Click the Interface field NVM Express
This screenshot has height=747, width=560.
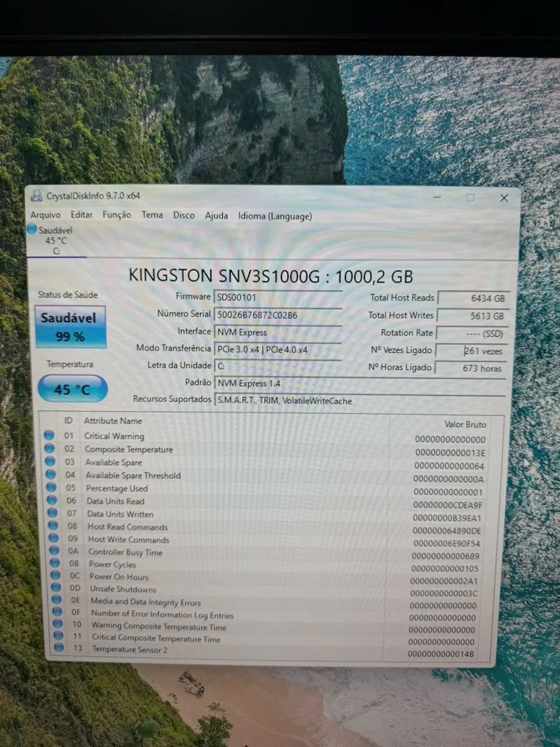pos(278,332)
